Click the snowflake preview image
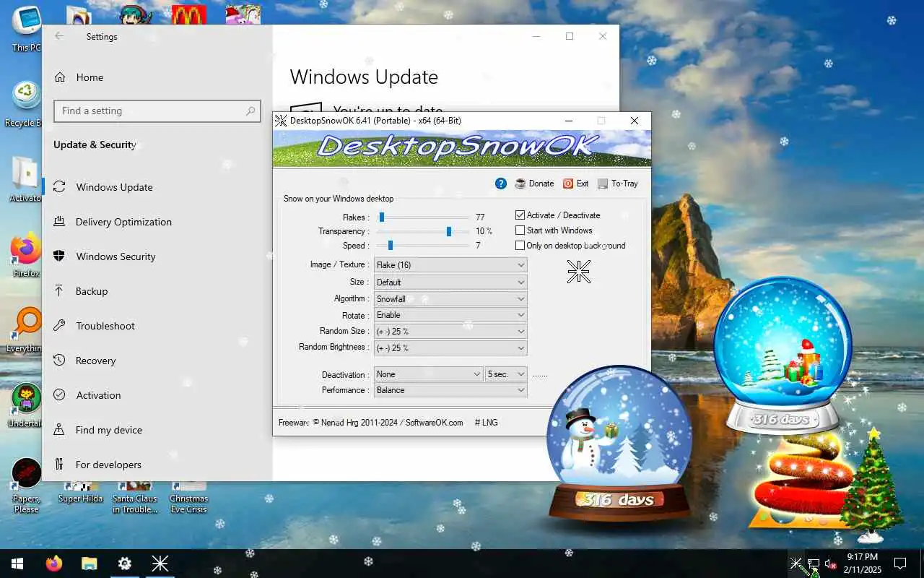924x578 pixels. 579,272
